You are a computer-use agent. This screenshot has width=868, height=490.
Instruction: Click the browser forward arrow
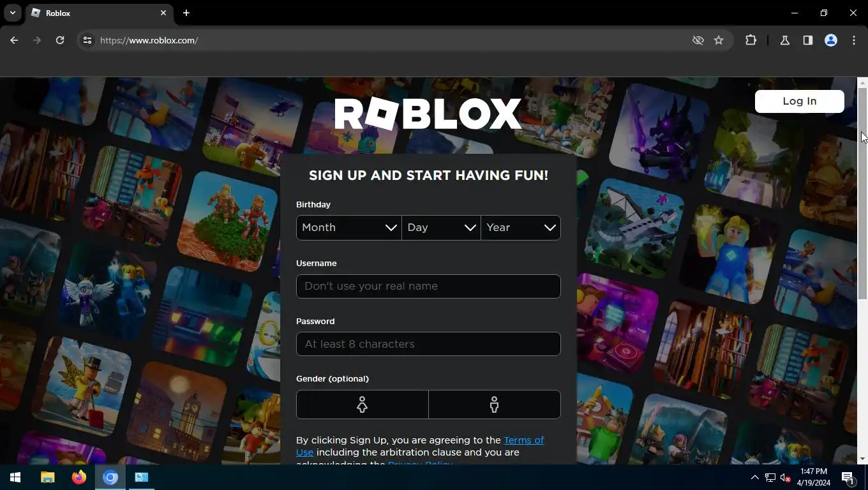point(37,40)
